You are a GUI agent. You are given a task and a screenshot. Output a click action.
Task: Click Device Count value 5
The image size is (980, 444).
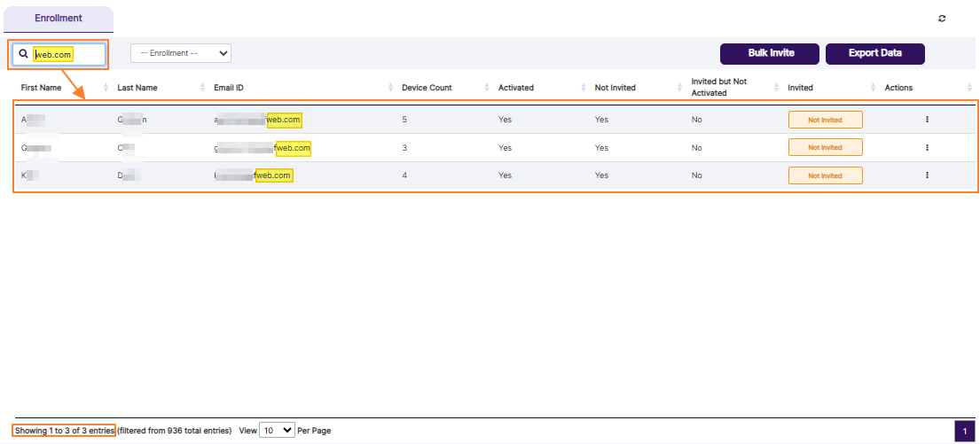[404, 120]
